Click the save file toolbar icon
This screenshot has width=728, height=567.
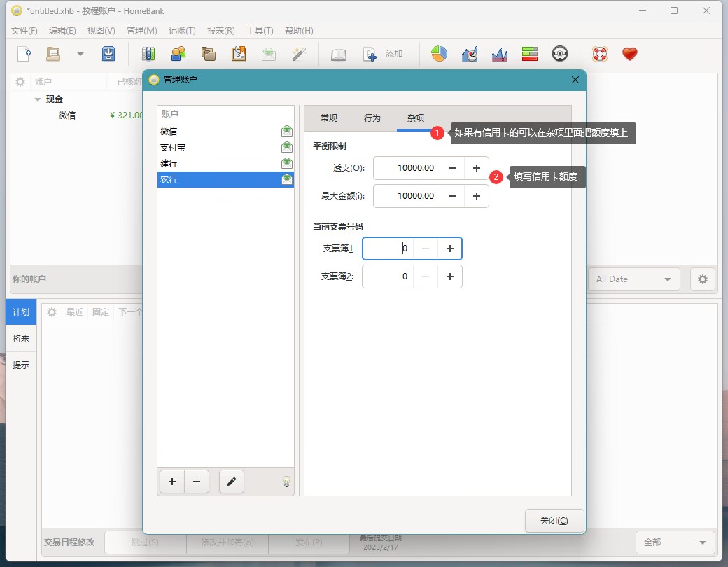pyautogui.click(x=108, y=54)
